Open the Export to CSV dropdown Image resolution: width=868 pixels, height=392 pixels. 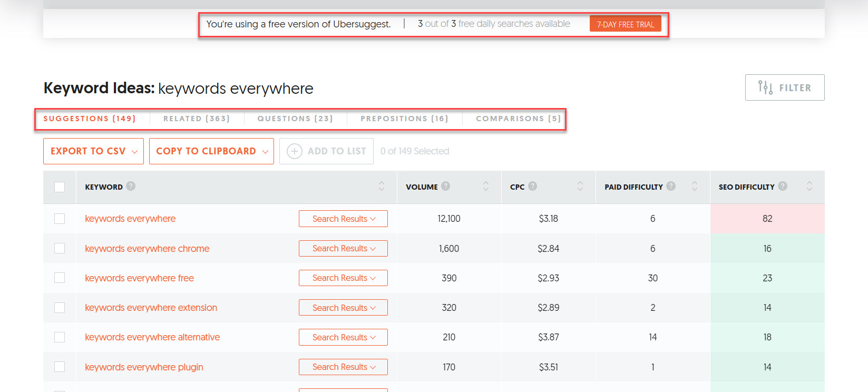93,151
